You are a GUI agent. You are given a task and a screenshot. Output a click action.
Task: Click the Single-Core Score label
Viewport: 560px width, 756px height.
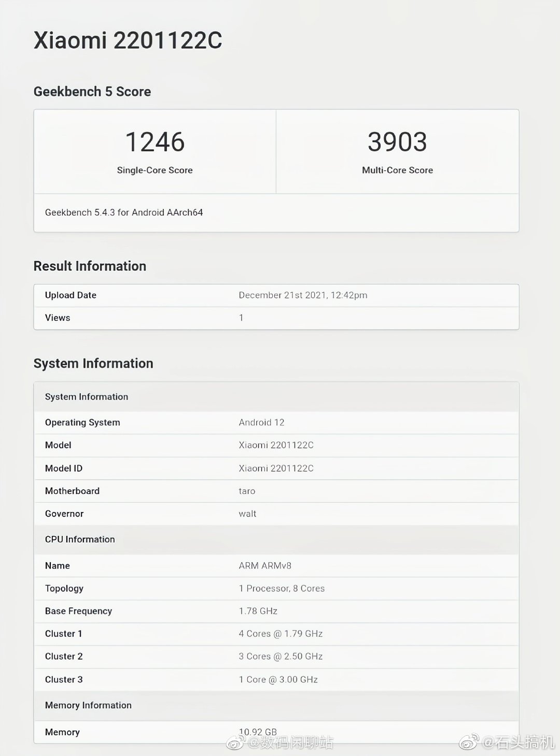click(155, 170)
